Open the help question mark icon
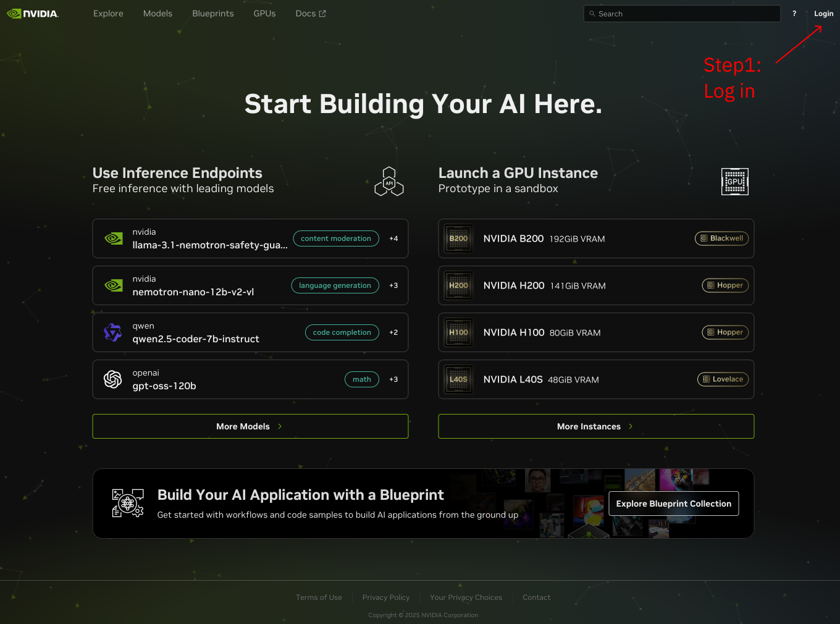The image size is (840, 624). click(x=794, y=13)
